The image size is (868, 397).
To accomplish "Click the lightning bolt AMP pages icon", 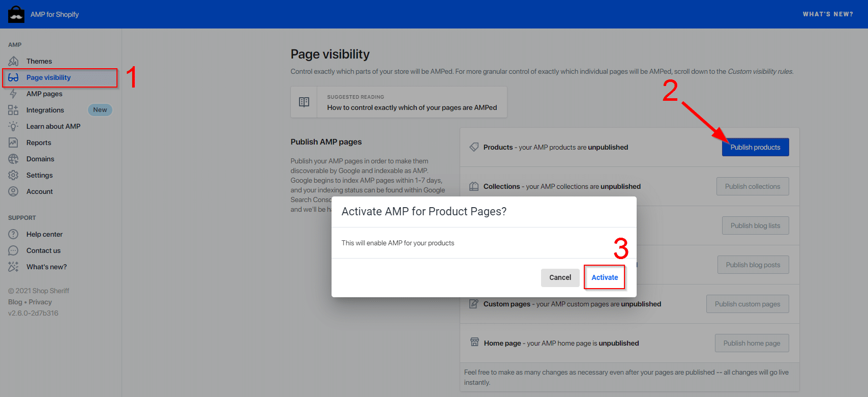I will 14,94.
